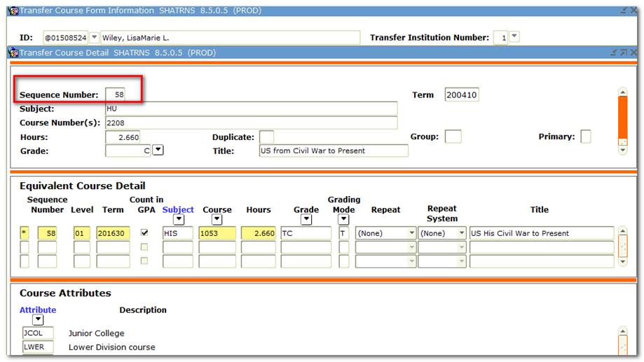Click the blue Attribute column label
The width and height of the screenshot is (644, 362).
click(38, 309)
